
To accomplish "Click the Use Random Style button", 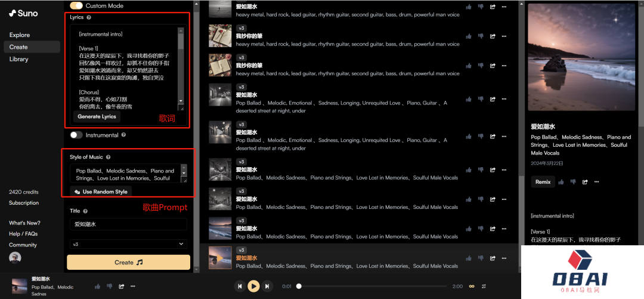I will 100,192.
